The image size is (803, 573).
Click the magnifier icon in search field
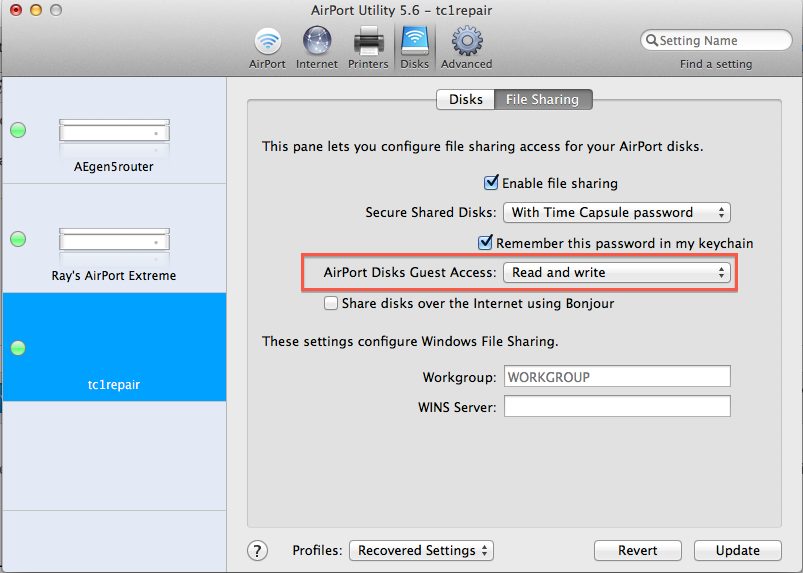(651, 40)
